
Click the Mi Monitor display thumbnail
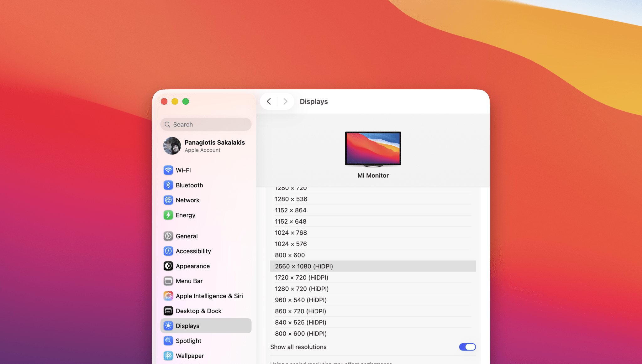373,148
